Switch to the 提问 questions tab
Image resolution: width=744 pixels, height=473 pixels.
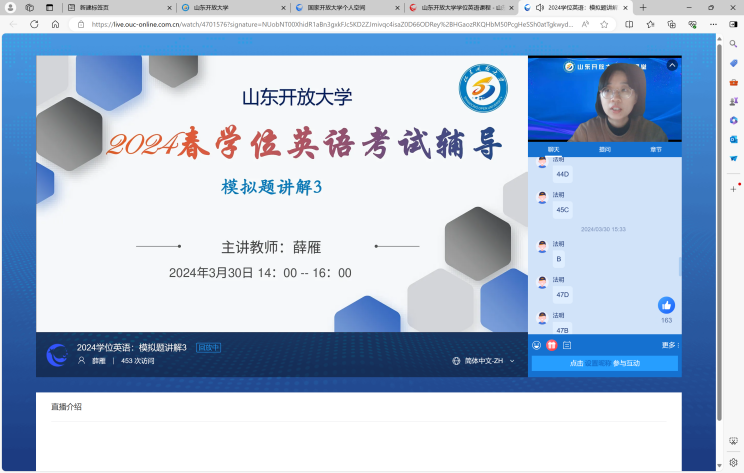(x=604, y=149)
